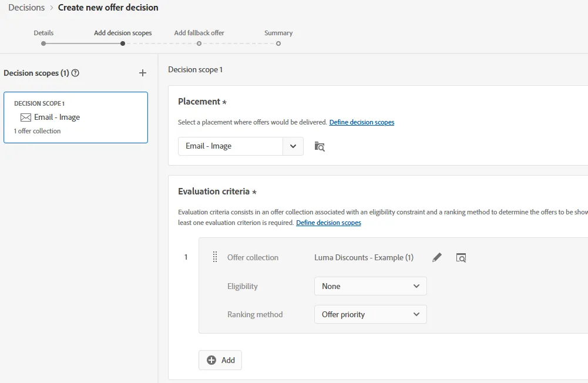Navigate to Decisions breadcrumb
588x383 pixels.
point(26,8)
